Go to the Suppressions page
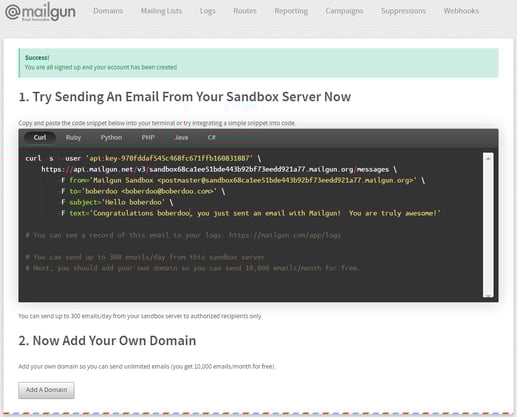This screenshot has height=417, width=517. [x=403, y=11]
